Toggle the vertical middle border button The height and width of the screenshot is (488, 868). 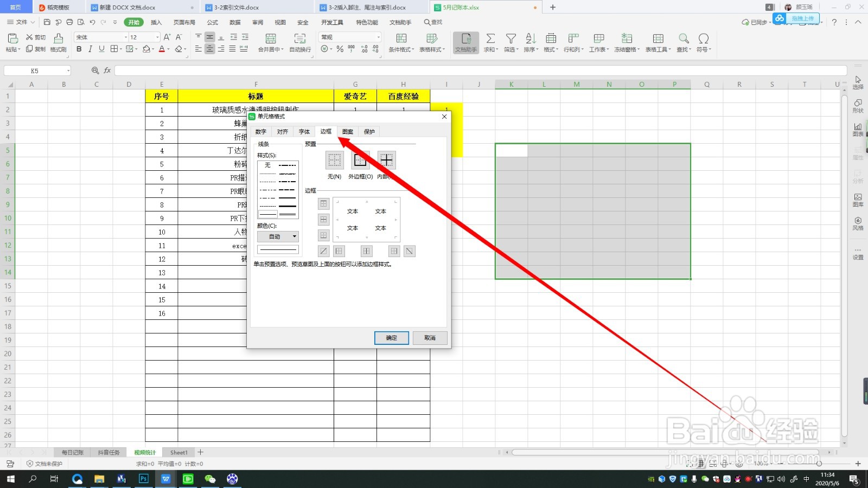(x=367, y=251)
